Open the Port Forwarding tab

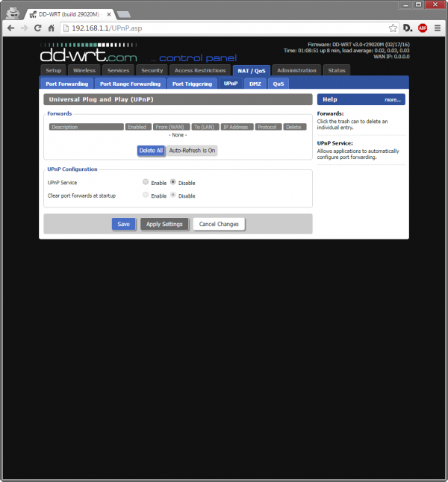[x=67, y=84]
